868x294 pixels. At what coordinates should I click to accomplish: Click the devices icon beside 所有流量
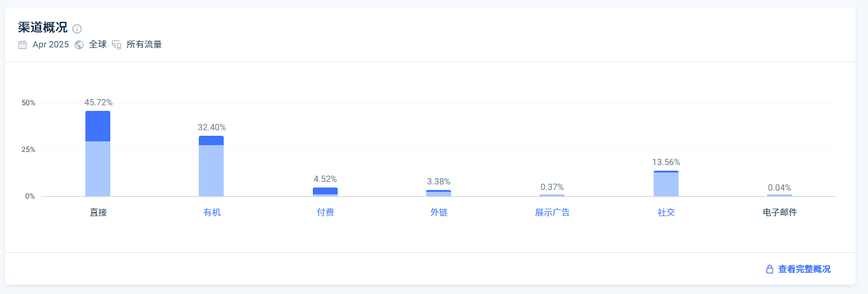117,45
